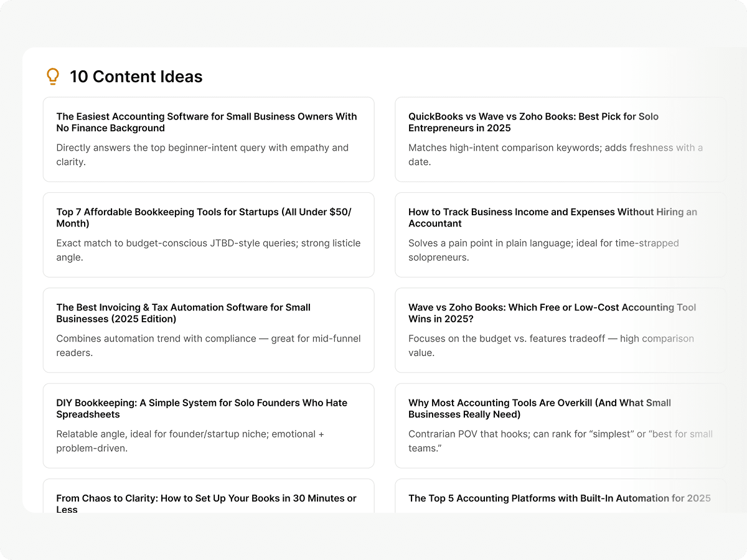Viewport: 747px width, 560px height.
Task: Select Top 5 Accounting Platforms card title
Action: (x=559, y=498)
